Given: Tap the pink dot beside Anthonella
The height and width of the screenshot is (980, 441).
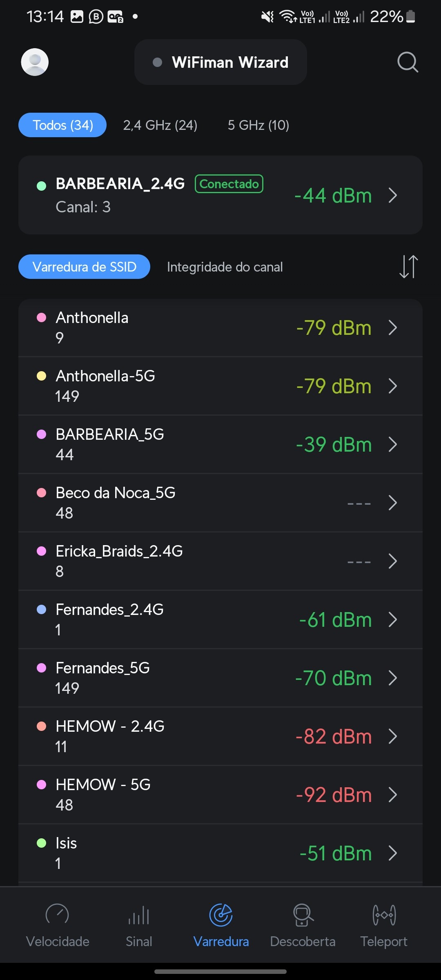Looking at the screenshot, I should click(x=41, y=318).
